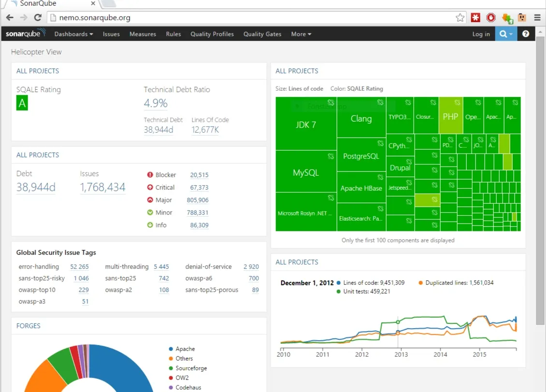Click the SonarQube logo in navbar
546x392 pixels.
(26, 34)
